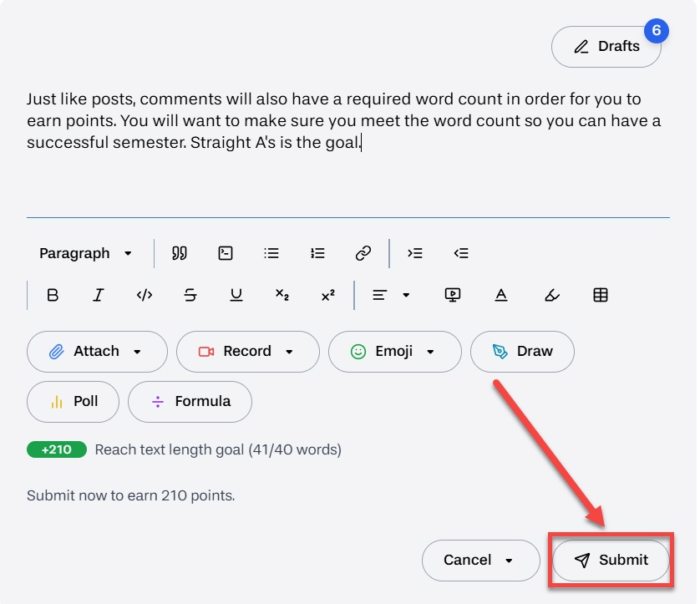Viewport: 700px width, 604px height.
Task: Decrease indent of the text
Action: 461,253
